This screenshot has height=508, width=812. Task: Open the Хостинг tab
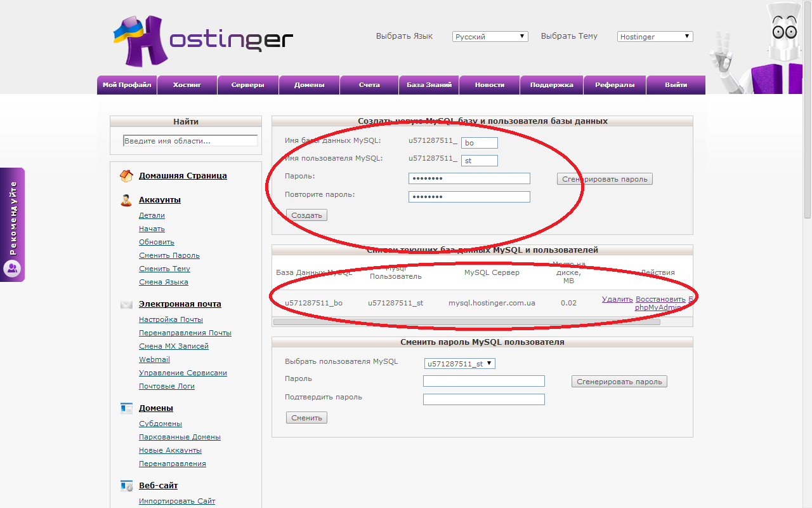[187, 85]
